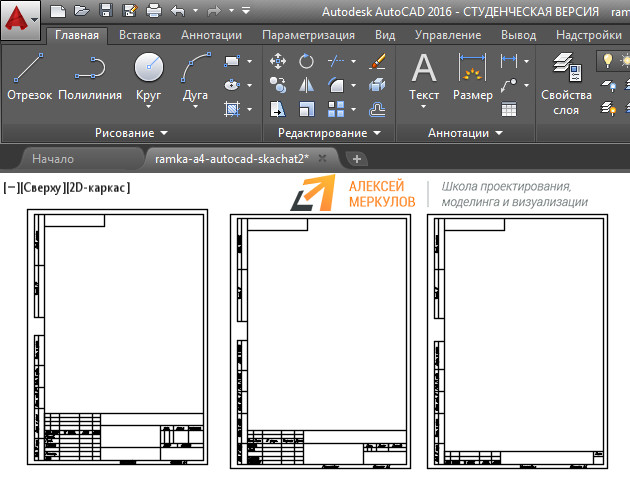Insert a table with the table icon
This screenshot has width=630, height=481.
[x=509, y=109]
